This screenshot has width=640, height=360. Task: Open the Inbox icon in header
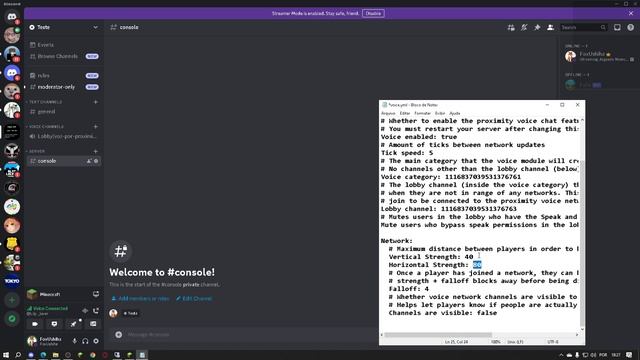(617, 27)
